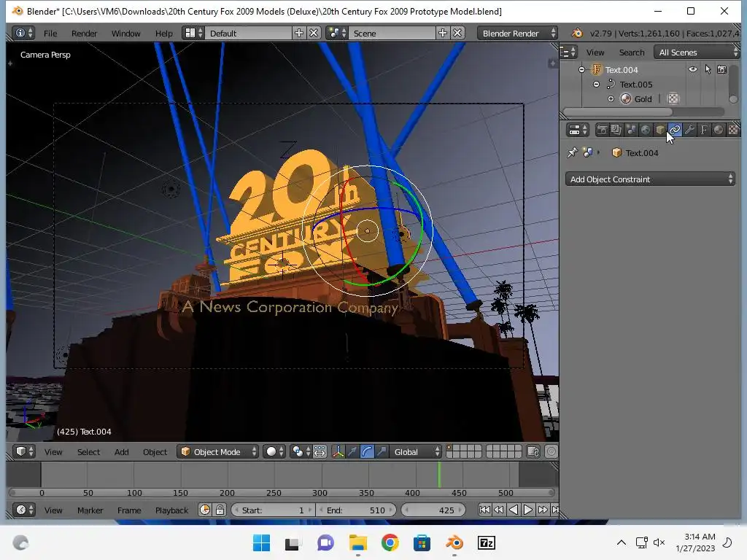This screenshot has height=560, width=747.
Task: Toggle lock object modes button
Action: 533,451
